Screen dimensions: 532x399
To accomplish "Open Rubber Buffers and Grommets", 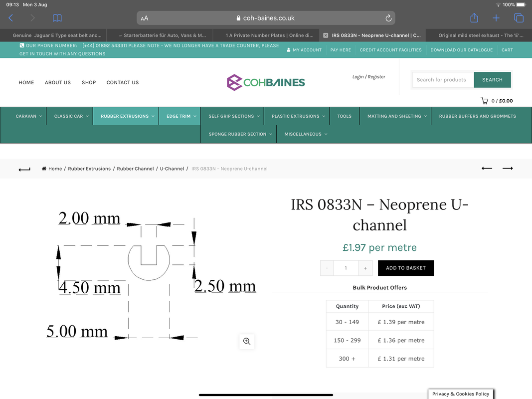I will (x=477, y=116).
